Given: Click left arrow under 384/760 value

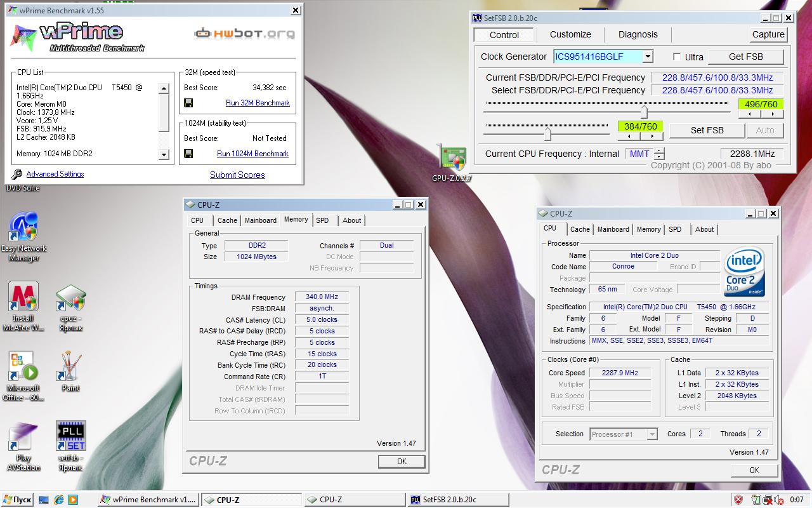Looking at the screenshot, I should 629,137.
